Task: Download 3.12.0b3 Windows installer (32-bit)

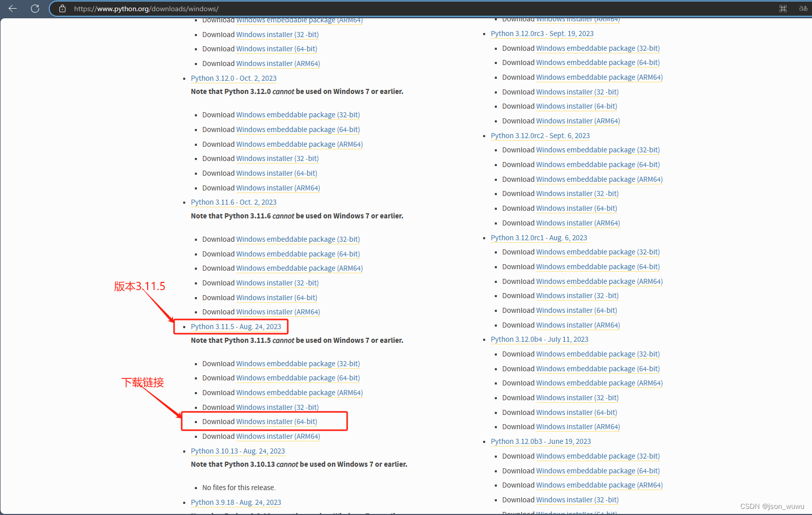Action: pos(577,500)
